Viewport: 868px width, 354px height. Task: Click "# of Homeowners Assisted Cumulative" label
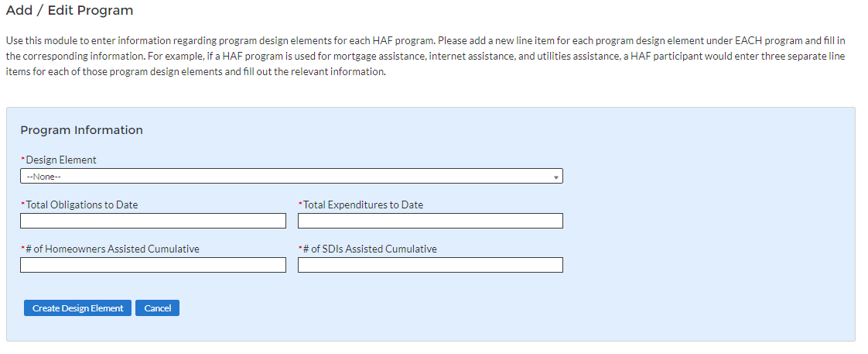112,249
